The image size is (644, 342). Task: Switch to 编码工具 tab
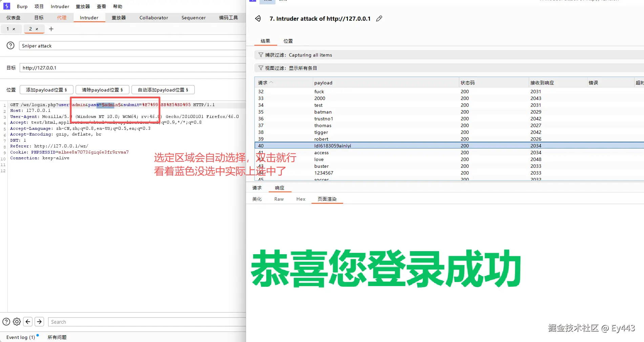click(x=228, y=18)
